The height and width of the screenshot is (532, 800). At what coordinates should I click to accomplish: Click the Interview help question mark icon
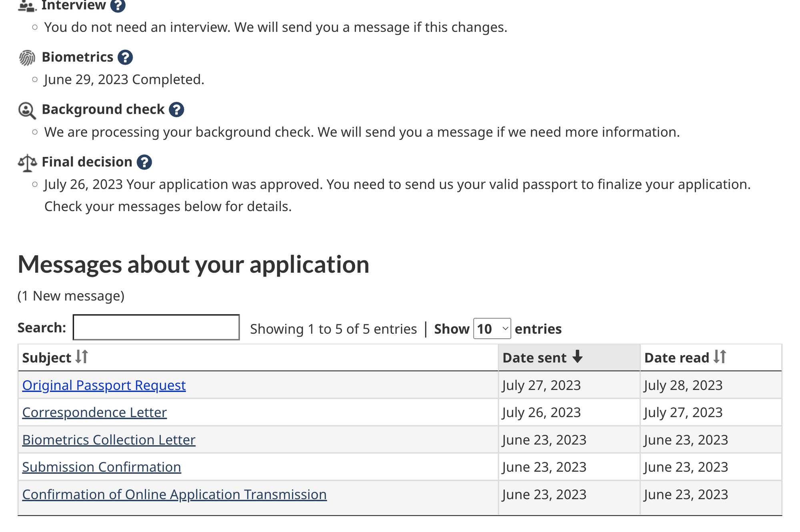(x=118, y=6)
